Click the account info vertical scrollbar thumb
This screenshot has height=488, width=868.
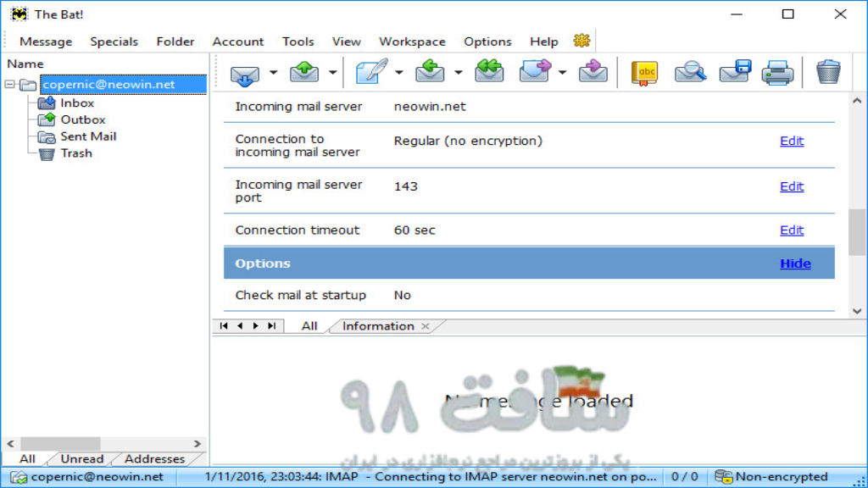(x=857, y=232)
